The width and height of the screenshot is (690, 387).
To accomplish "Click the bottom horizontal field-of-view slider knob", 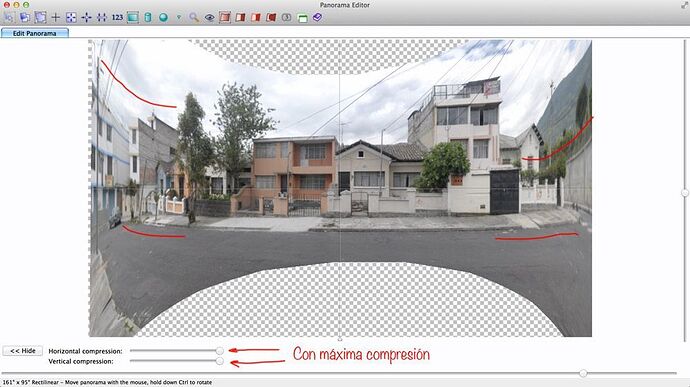I will tap(583, 373).
